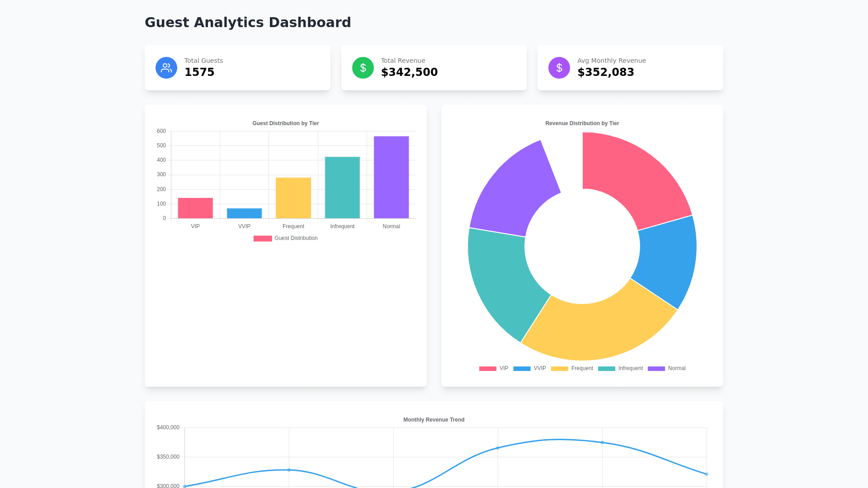This screenshot has width=868, height=488.
Task: Toggle the VIP legend item in the doughnut chart
Action: coord(494,368)
